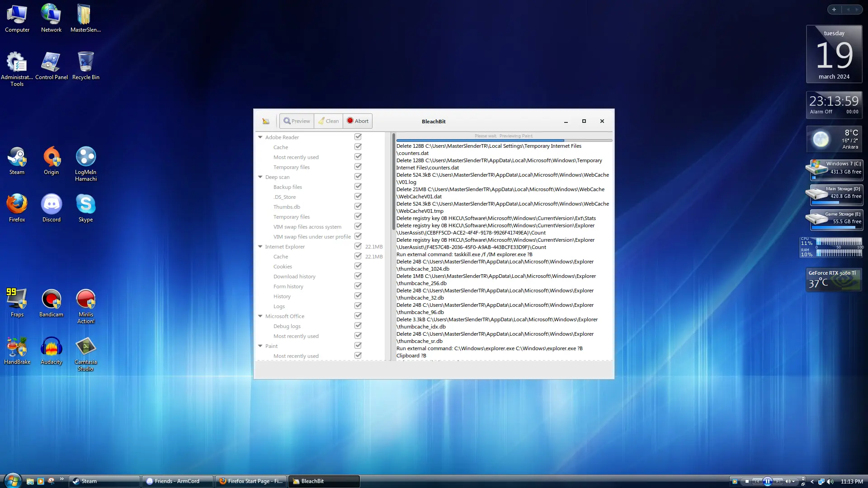The width and height of the screenshot is (868, 488).
Task: Collapse the Adobe Reader tree group
Action: point(260,137)
